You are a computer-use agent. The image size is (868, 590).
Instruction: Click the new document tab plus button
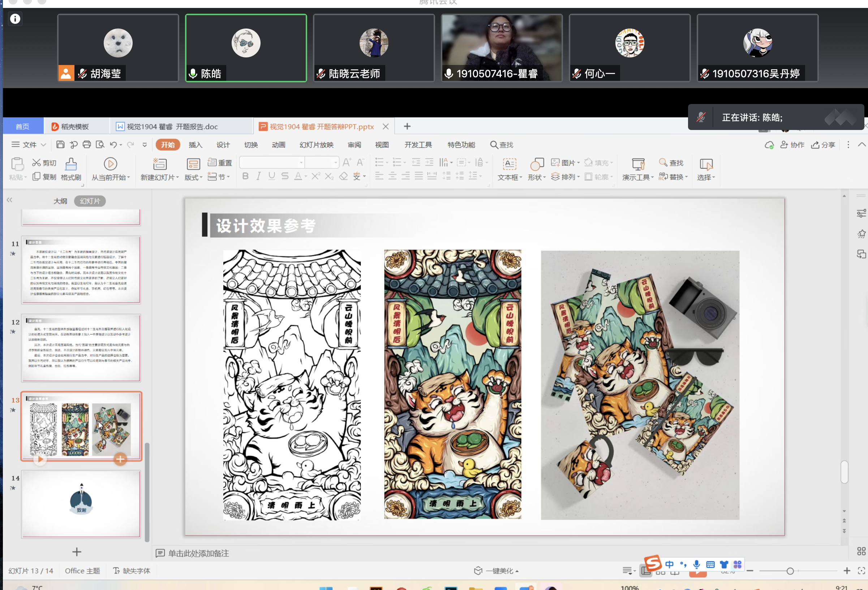[407, 126]
